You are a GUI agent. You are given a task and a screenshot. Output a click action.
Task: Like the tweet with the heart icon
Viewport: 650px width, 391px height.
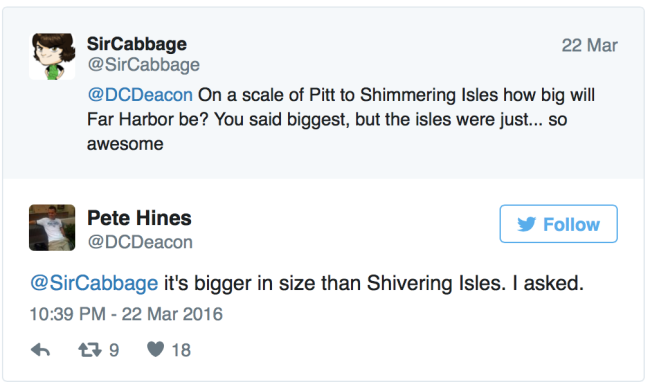[155, 349]
